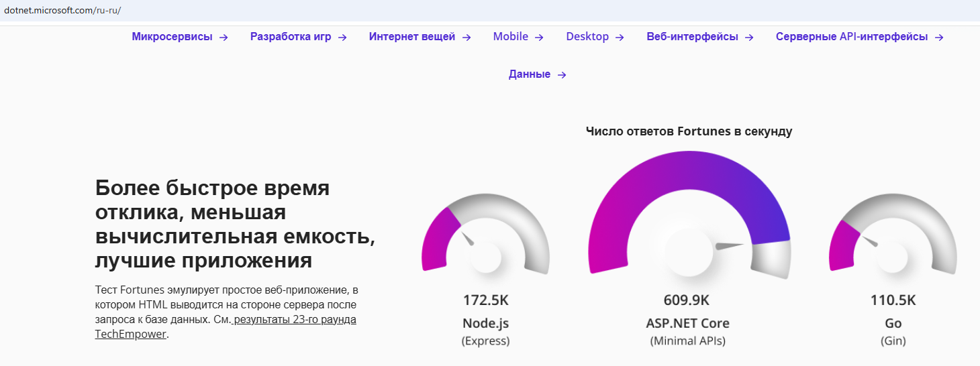980x366 pixels.
Task: Open the Mobile link
Action: (511, 37)
